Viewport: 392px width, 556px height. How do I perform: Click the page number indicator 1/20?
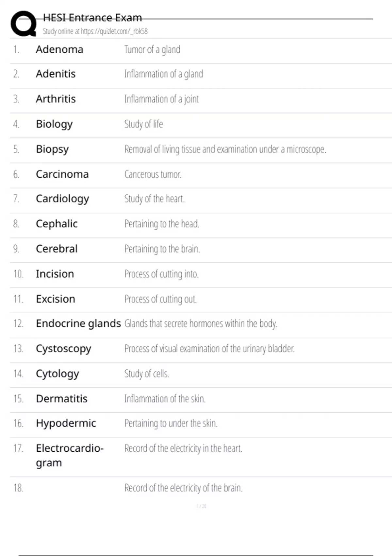201,506
